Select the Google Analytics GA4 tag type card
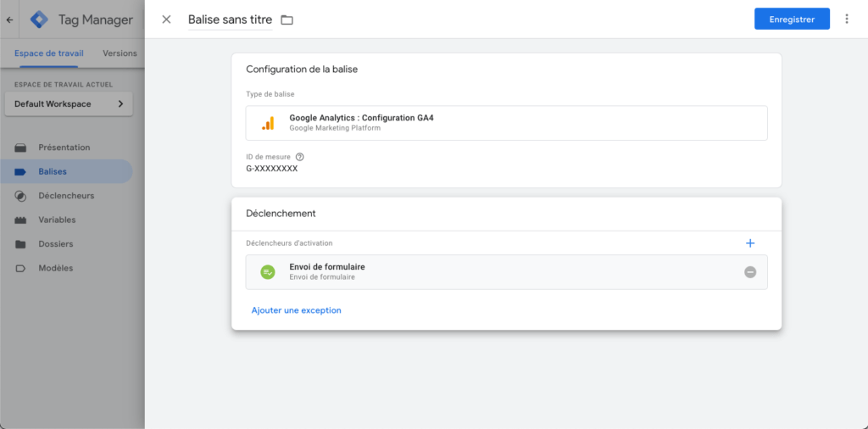This screenshot has width=868, height=429. coord(507,123)
